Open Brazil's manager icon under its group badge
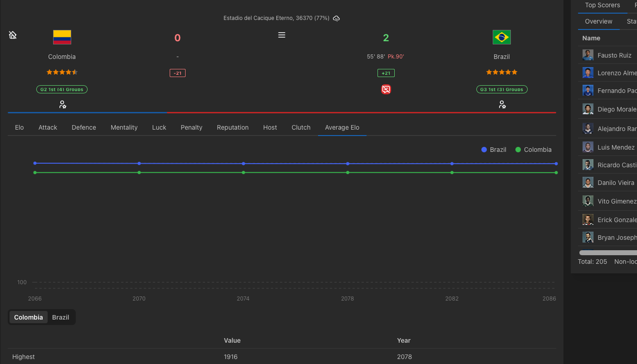Image resolution: width=637 pixels, height=364 pixels. point(502,105)
